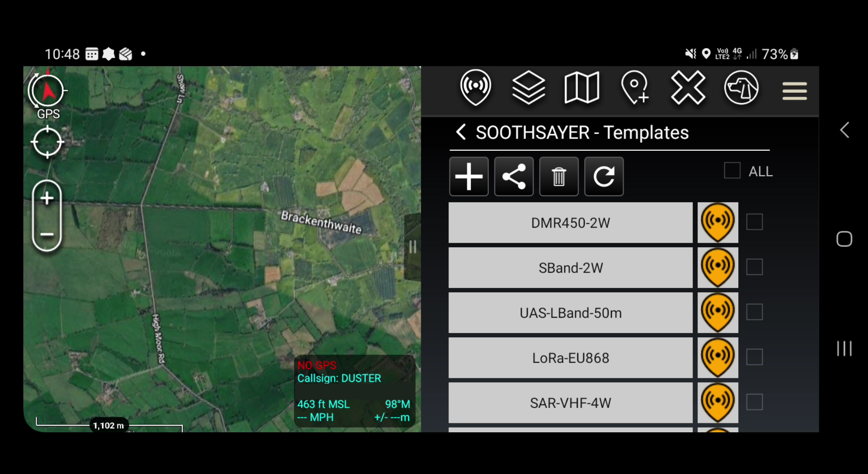868x474 pixels.
Task: Tick the ALL checkbox
Action: tap(732, 170)
